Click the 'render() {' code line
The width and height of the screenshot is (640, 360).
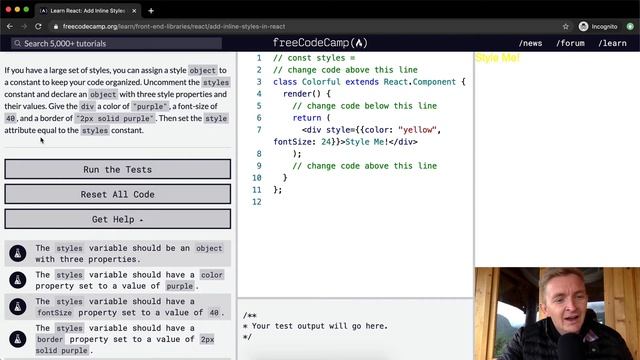(x=307, y=94)
